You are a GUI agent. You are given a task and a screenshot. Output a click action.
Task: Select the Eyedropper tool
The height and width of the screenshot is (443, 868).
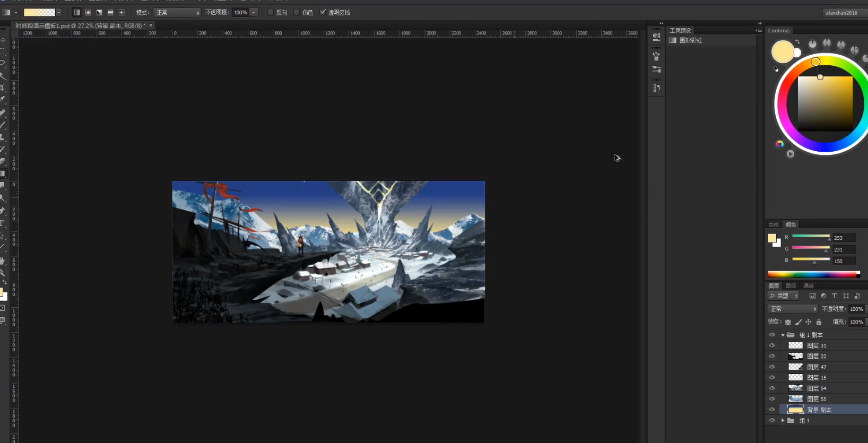[x=3, y=100]
